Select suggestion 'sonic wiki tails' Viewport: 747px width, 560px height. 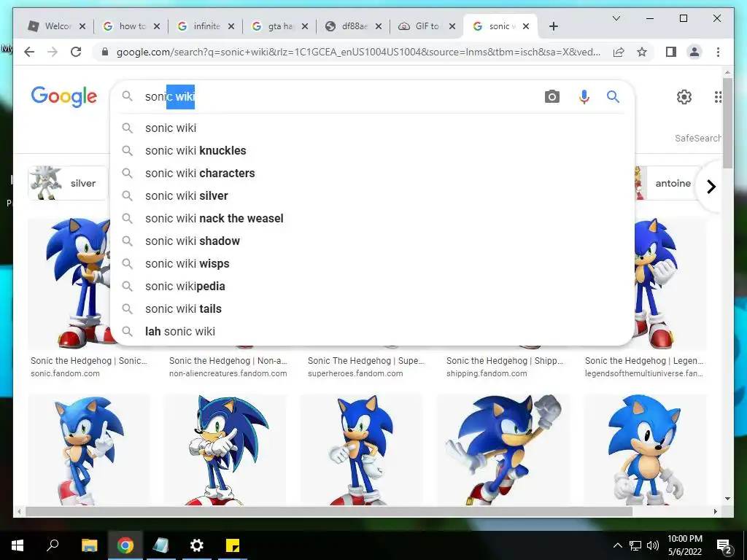pyautogui.click(x=372, y=309)
